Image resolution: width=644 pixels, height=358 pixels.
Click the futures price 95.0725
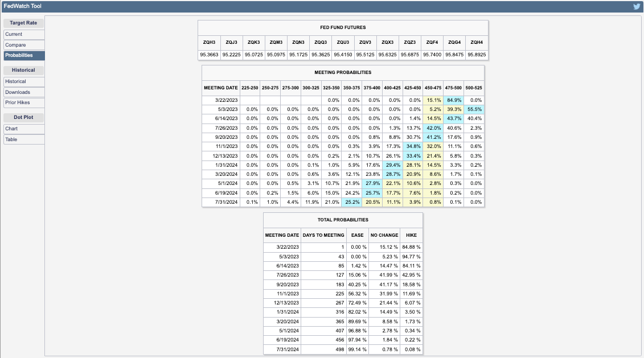click(x=254, y=55)
